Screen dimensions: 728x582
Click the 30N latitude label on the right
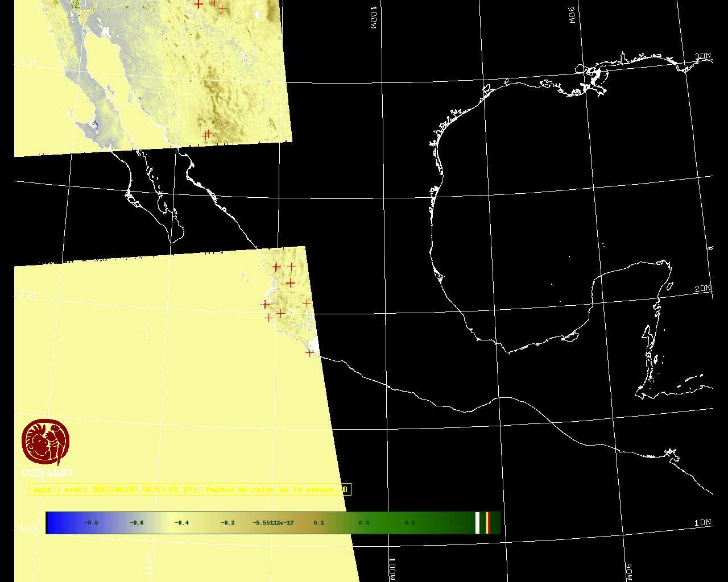coord(703,56)
